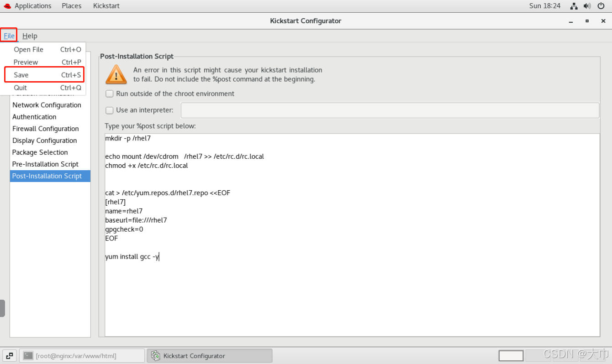Switch to the root@nginx terminal taskbar window

(82, 356)
